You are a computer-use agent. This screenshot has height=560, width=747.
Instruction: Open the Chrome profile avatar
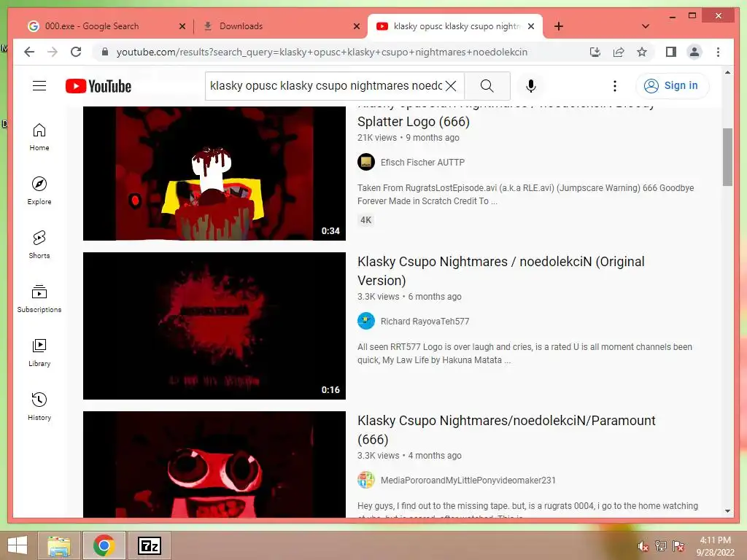point(694,52)
